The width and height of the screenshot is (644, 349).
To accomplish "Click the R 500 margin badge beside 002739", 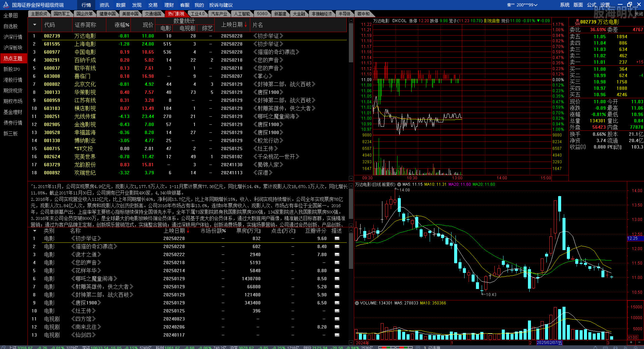I will 577,22.
